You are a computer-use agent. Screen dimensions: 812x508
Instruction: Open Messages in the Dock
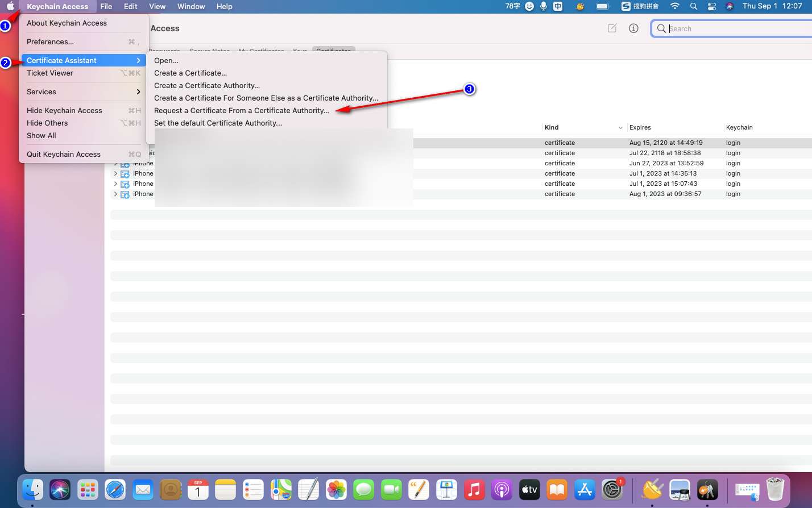(363, 489)
